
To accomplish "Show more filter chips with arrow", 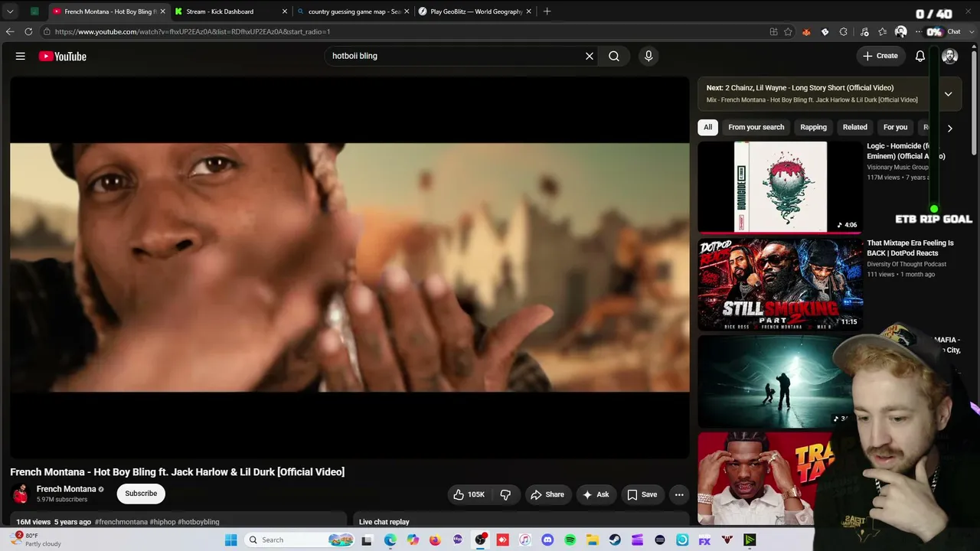I will click(x=949, y=128).
